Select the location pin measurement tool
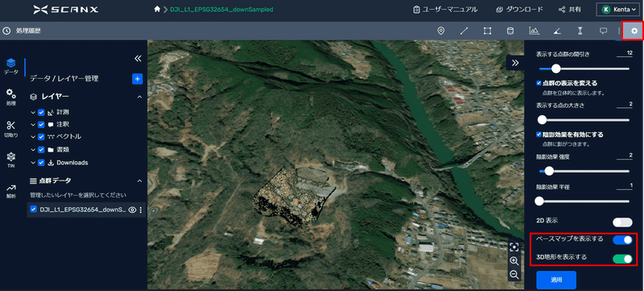The width and height of the screenshot is (644, 291). [x=441, y=31]
